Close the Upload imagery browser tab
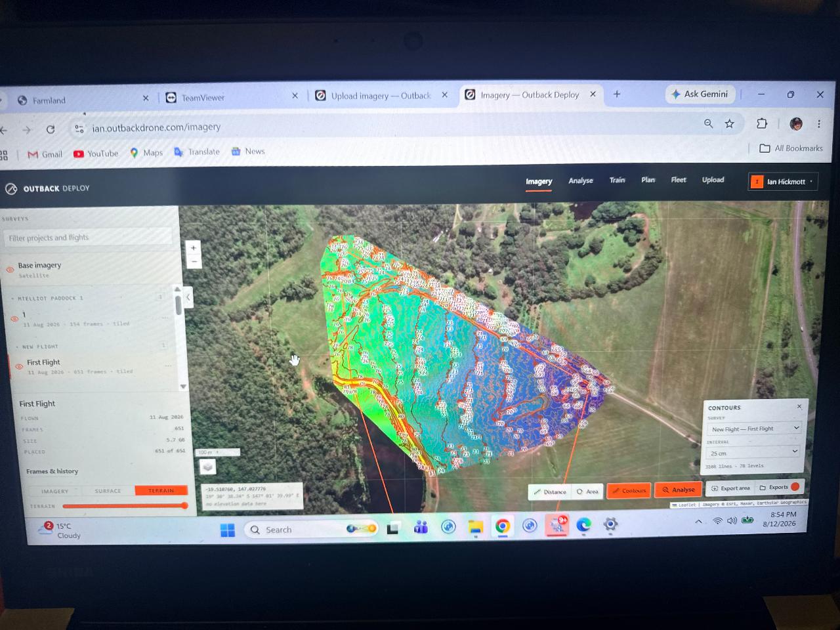 [x=444, y=95]
